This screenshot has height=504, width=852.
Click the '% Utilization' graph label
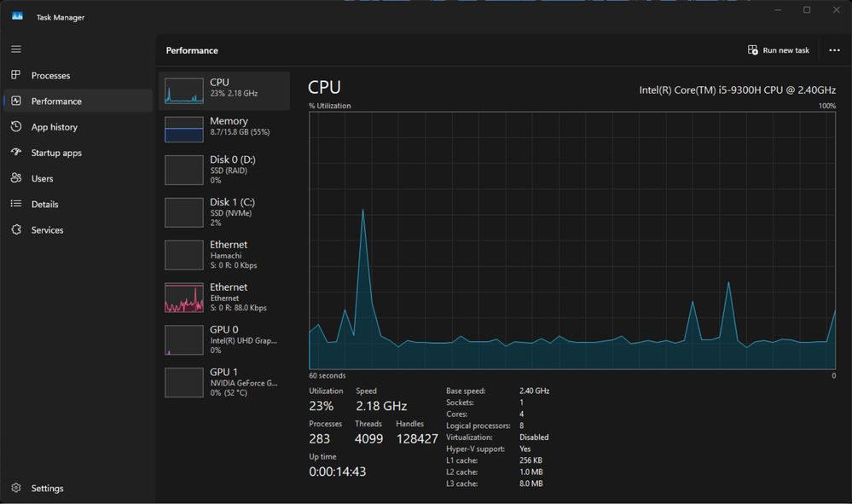tap(330, 106)
